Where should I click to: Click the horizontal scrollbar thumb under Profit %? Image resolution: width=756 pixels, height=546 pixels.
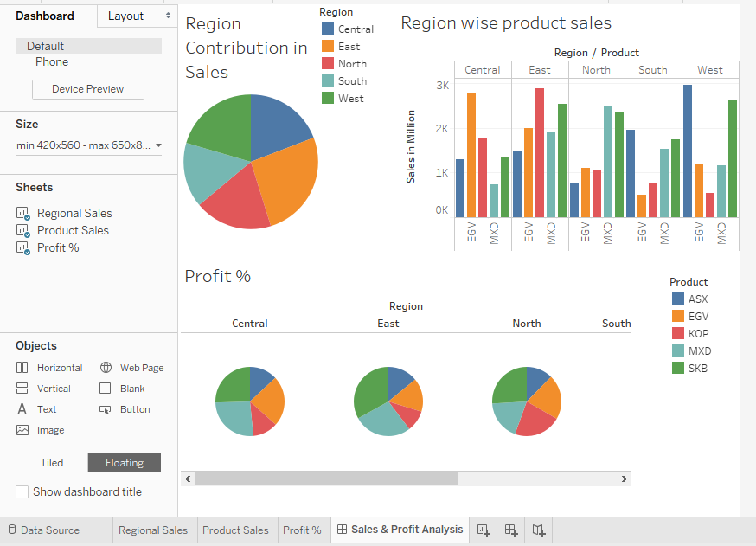(x=327, y=479)
